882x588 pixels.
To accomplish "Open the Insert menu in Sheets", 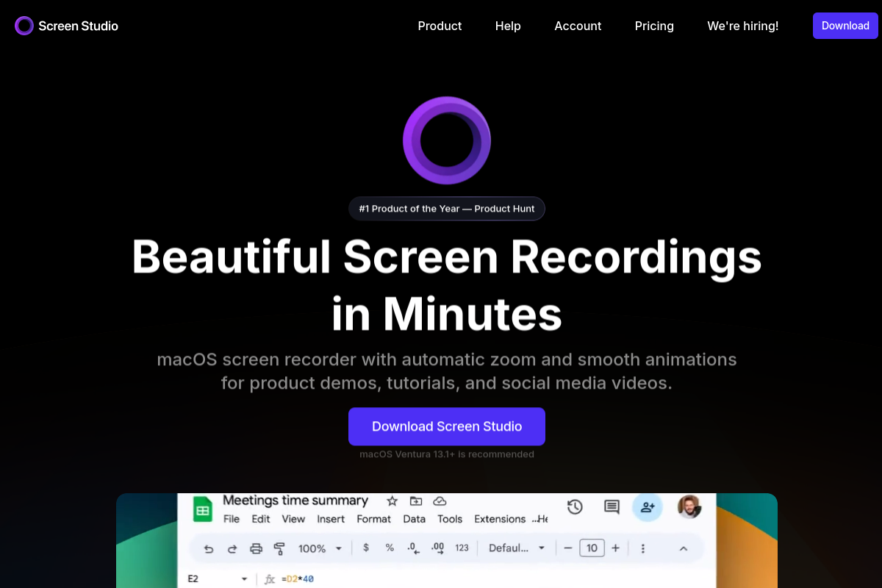I will [x=331, y=519].
